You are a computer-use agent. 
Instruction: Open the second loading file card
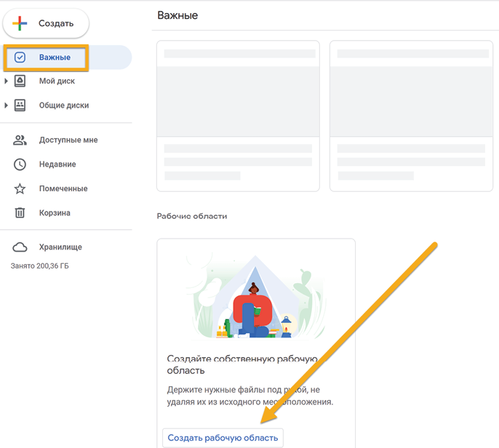click(411, 116)
